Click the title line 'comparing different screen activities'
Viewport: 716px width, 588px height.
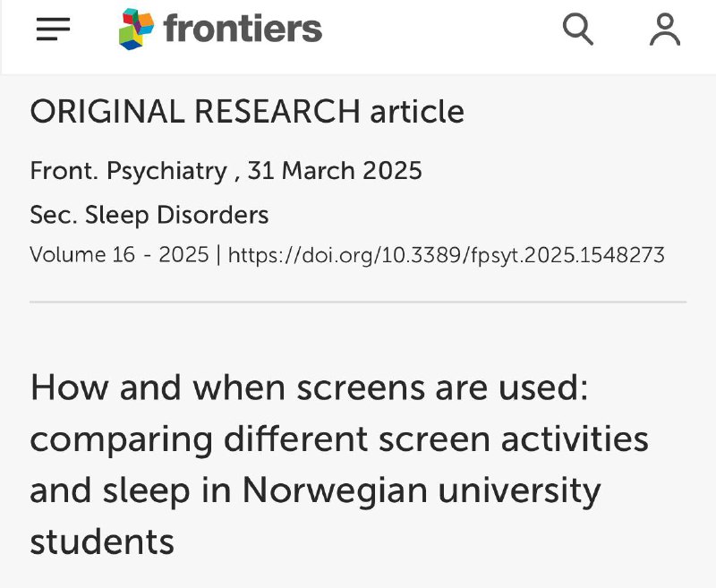tap(339, 440)
